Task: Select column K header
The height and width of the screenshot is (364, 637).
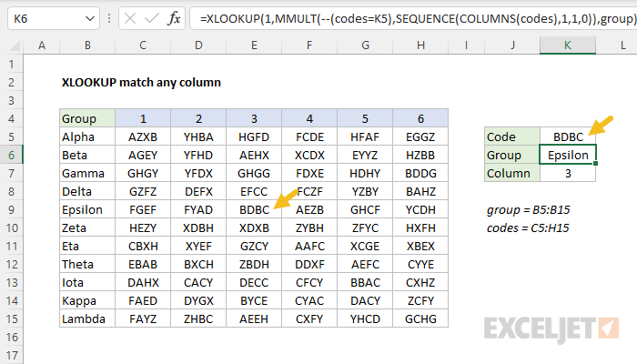Action: coord(568,45)
